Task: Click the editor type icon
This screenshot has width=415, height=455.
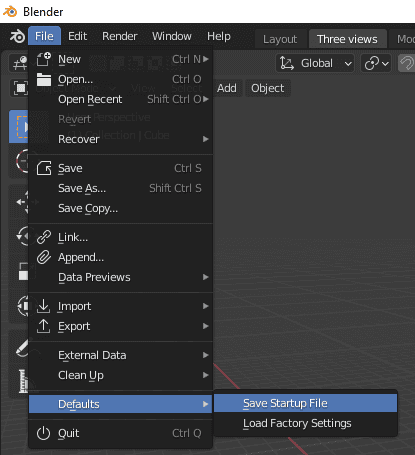Action: point(19,63)
